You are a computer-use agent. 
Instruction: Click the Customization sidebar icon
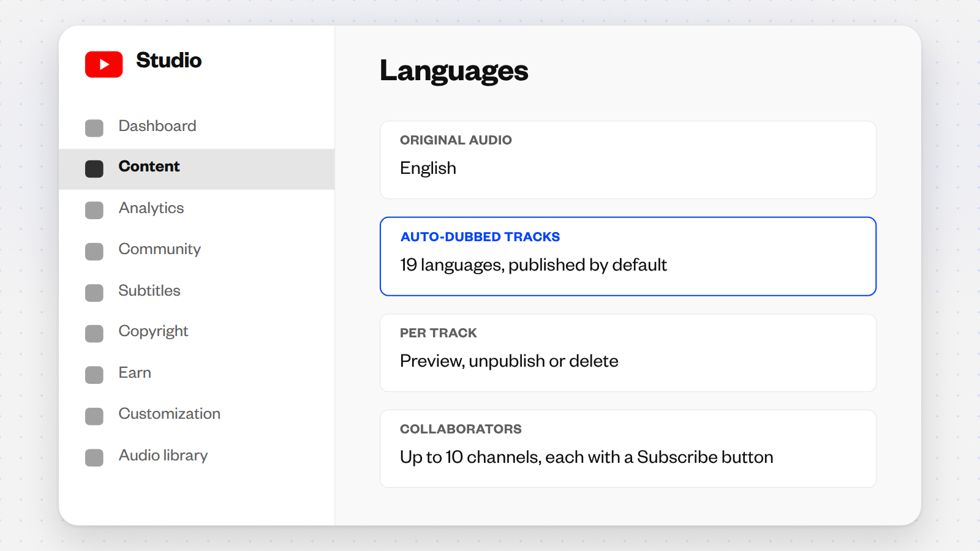click(x=94, y=416)
